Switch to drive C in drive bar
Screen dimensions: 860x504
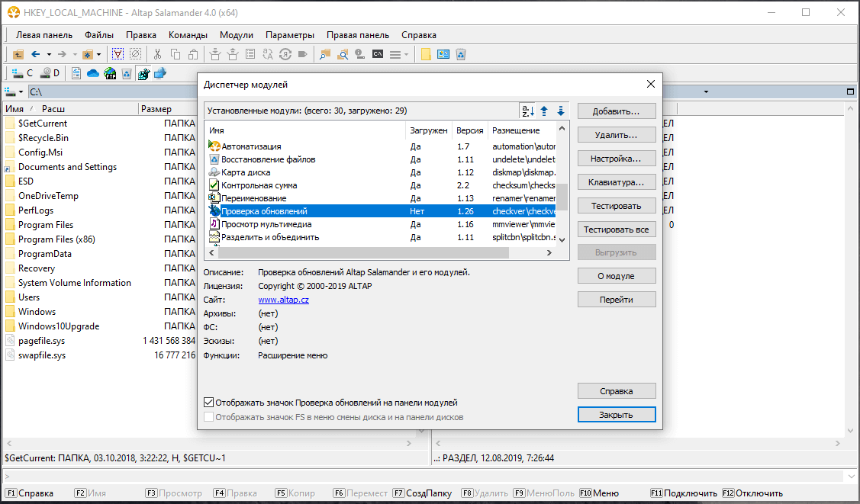click(22, 73)
